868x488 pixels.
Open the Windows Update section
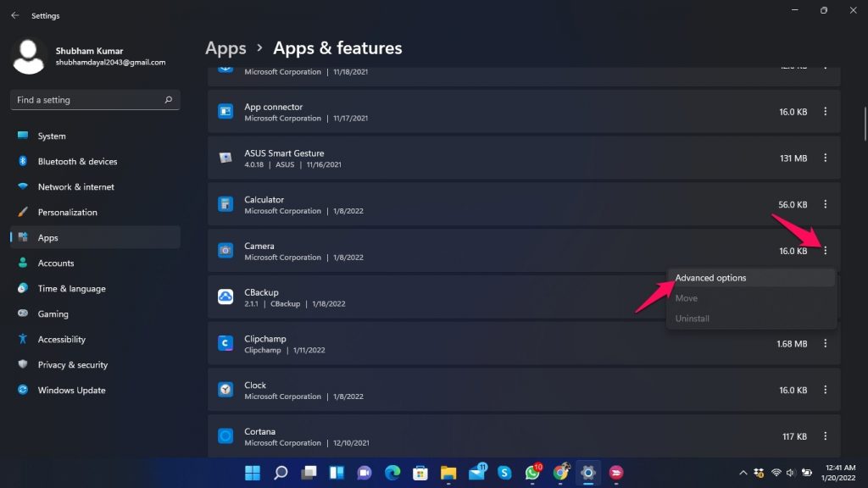[x=71, y=391]
